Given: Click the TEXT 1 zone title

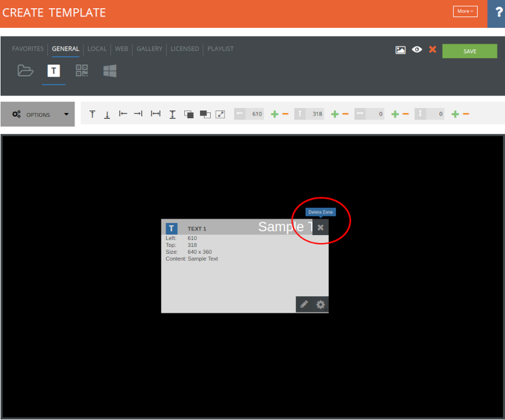Looking at the screenshot, I should pos(197,229).
